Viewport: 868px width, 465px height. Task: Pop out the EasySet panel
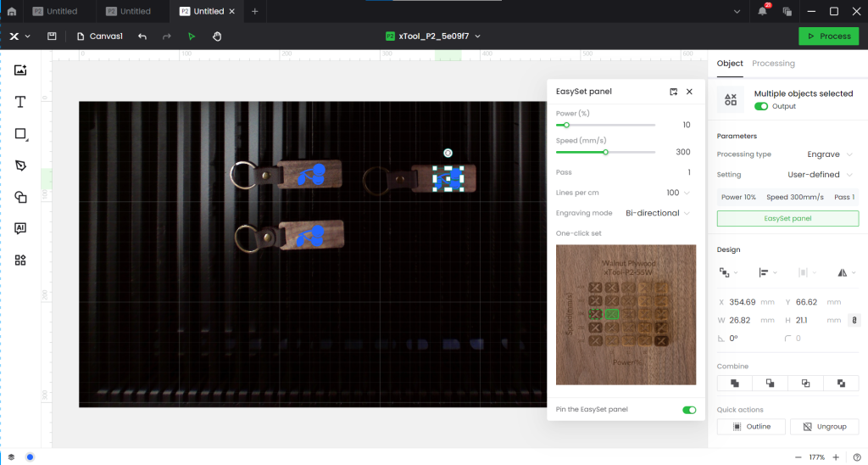[673, 92]
